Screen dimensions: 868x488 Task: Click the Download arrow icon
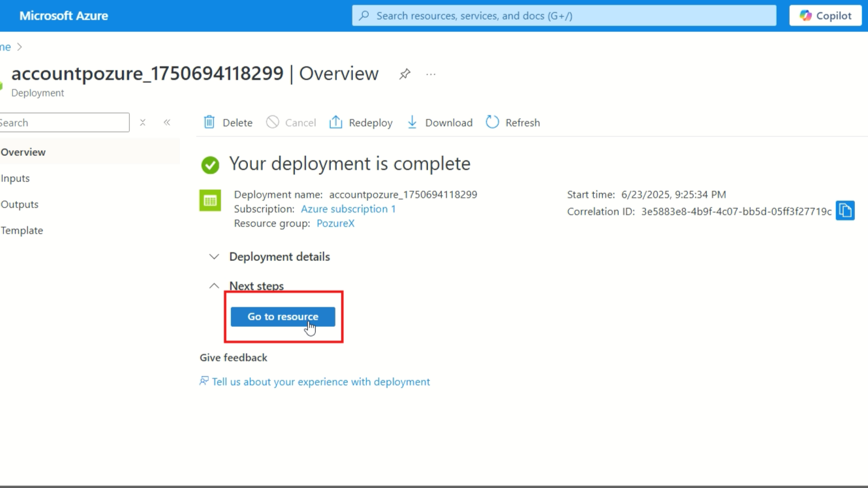coord(412,122)
